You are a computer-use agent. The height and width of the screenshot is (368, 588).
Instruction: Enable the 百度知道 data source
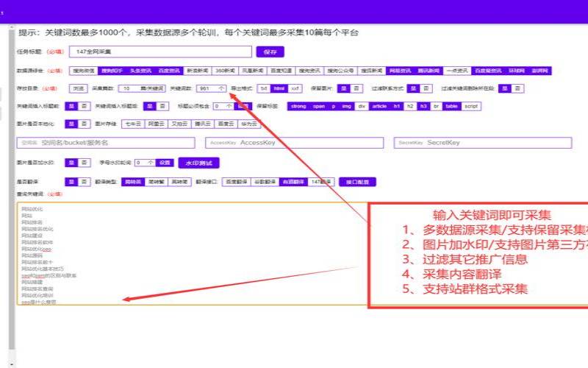[x=281, y=71]
